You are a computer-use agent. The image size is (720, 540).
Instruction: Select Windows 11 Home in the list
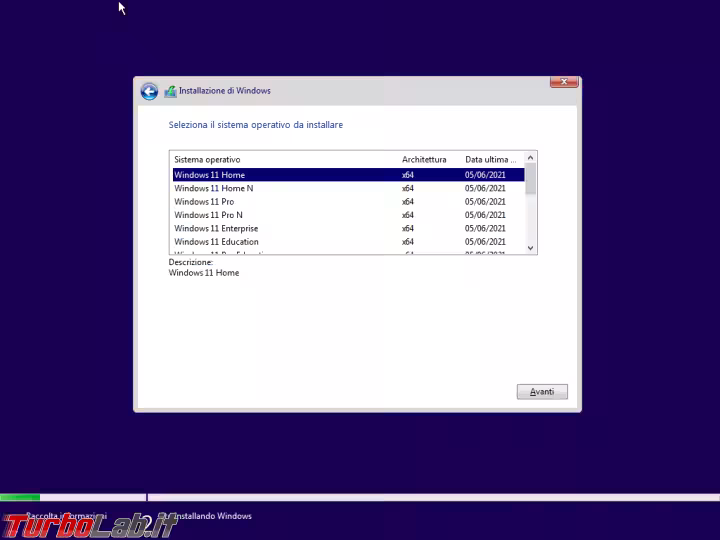coord(210,175)
